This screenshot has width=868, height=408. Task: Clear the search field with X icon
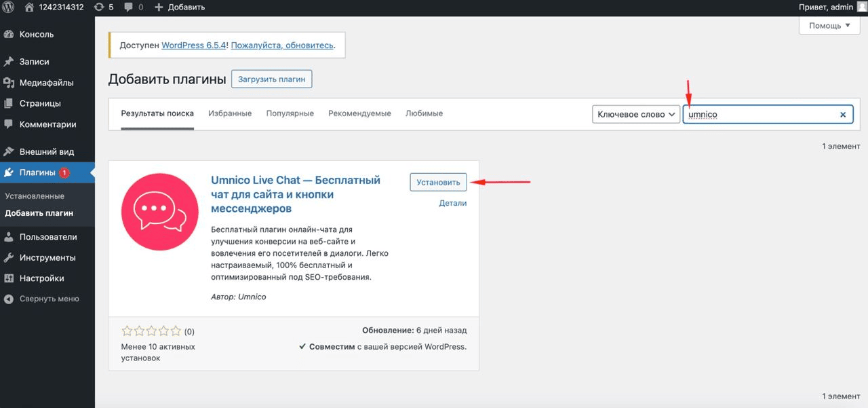[x=843, y=115]
